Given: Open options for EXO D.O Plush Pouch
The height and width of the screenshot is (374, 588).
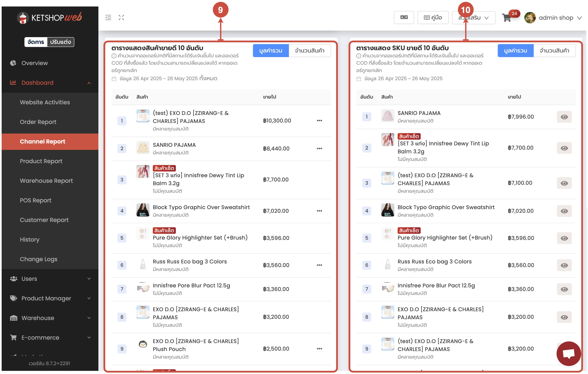Looking at the screenshot, I should point(319,349).
